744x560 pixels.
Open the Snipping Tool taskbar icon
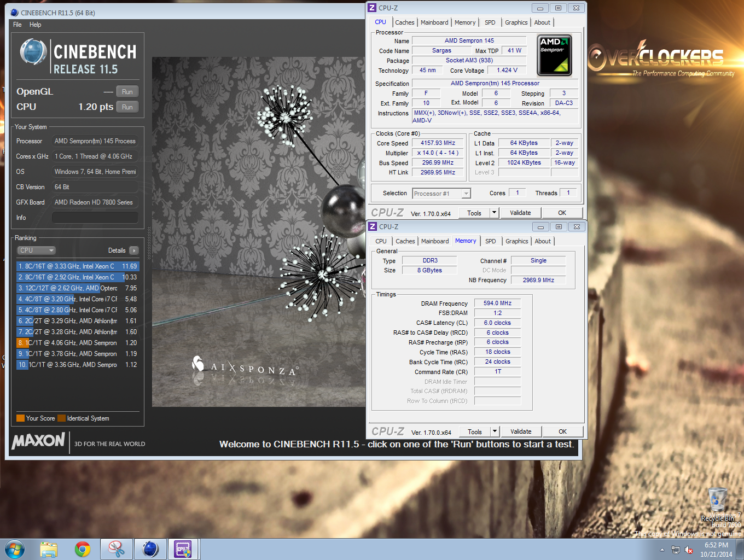coord(116,549)
